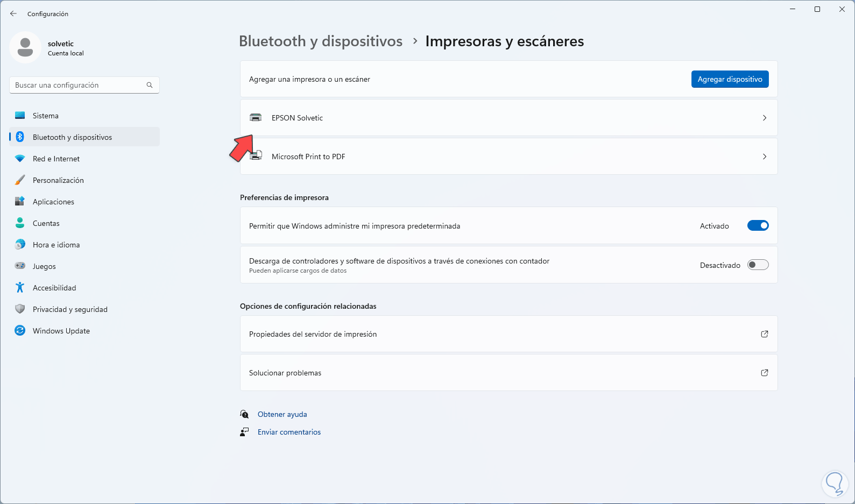The width and height of the screenshot is (855, 504).
Task: Expand EPSON Solvetic chevron arrow
Action: pyautogui.click(x=765, y=118)
